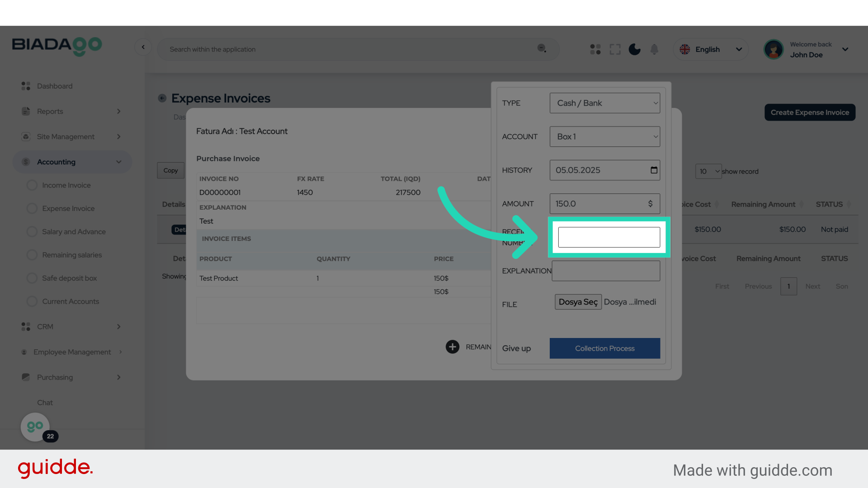Open the Account dropdown Box 1
The height and width of the screenshot is (488, 868).
604,136
